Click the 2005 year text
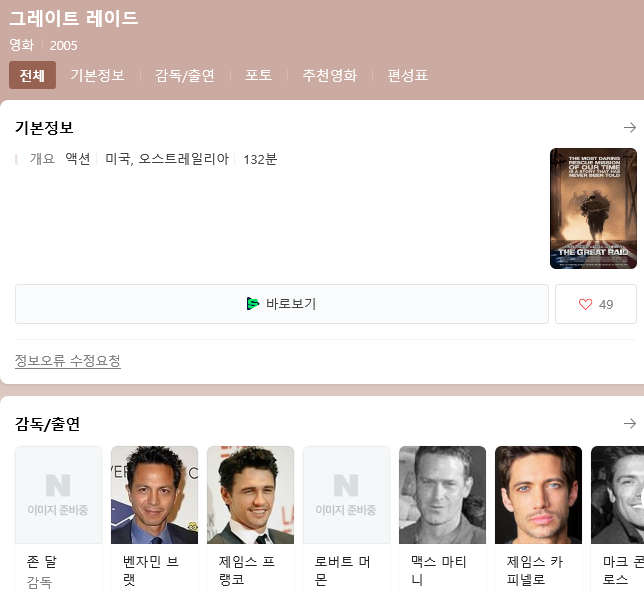The width and height of the screenshot is (644, 592). 63,46
